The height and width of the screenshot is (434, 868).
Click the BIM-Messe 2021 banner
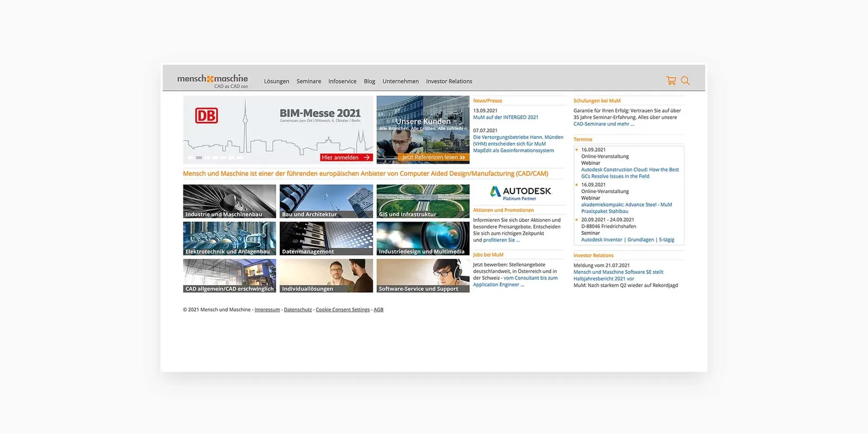pyautogui.click(x=278, y=130)
